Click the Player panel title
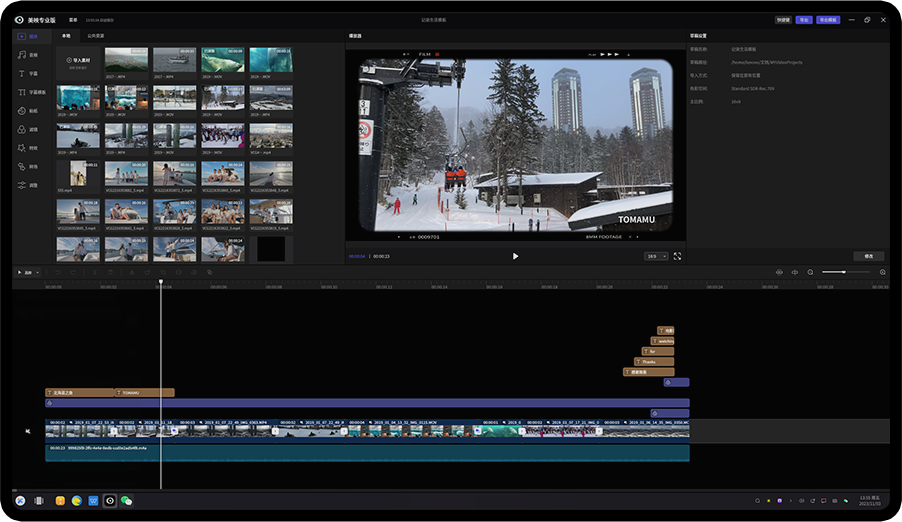This screenshot has width=902, height=522. pos(355,36)
